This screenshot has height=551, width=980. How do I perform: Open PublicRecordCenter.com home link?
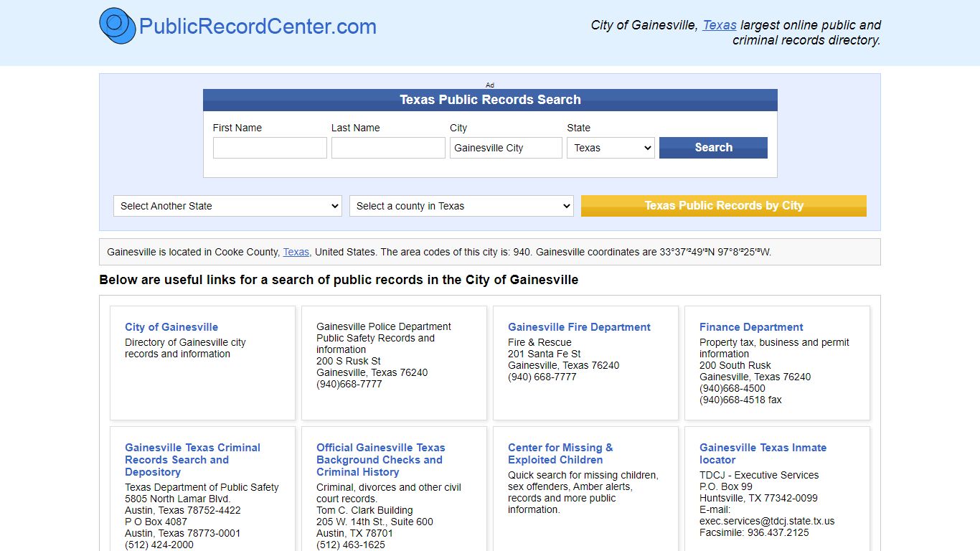pos(258,27)
